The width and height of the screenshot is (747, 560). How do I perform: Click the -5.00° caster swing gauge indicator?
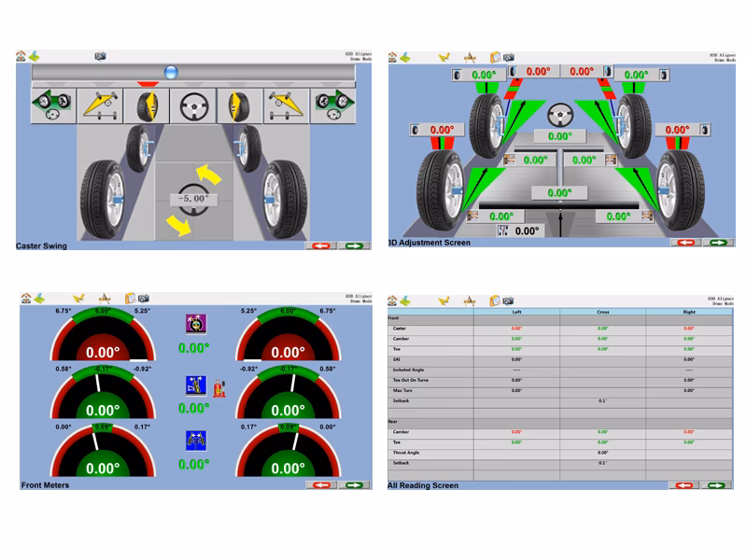(193, 198)
